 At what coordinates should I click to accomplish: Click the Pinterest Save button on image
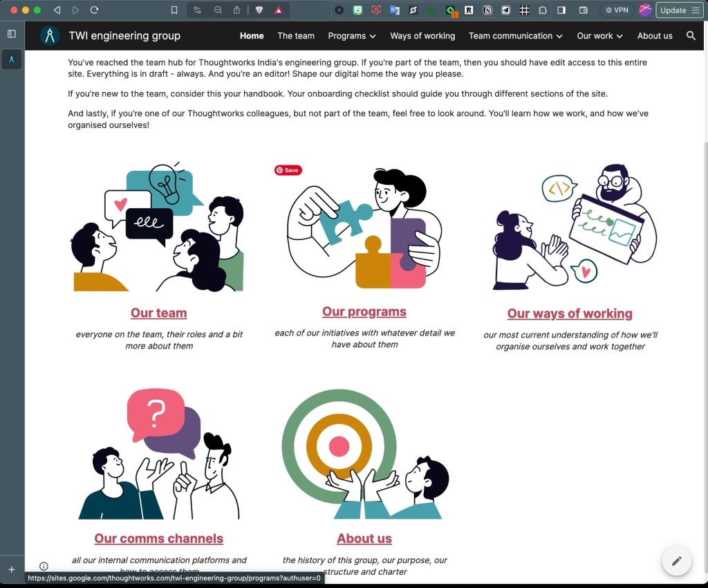coord(288,170)
